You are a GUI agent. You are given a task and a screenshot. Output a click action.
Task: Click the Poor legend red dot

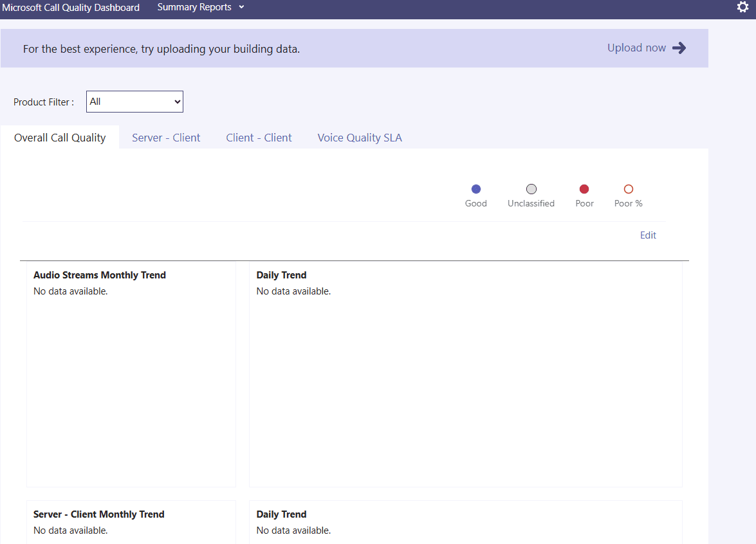584,189
